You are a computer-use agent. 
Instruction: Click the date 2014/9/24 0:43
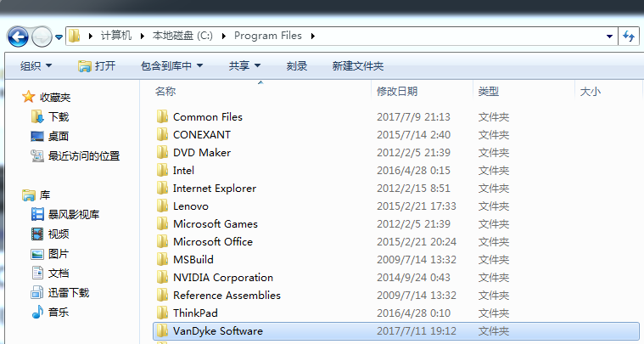pos(413,278)
